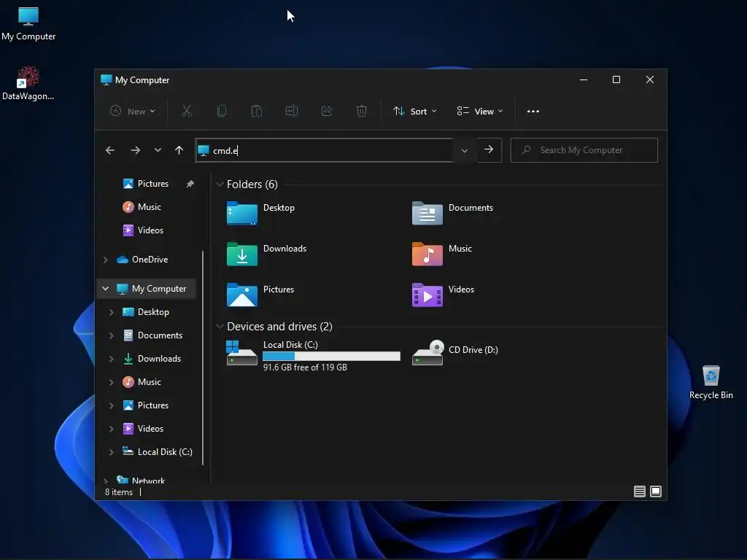Select OneDrive in the navigation pane
Image resolution: width=747 pixels, height=560 pixels.
pos(142,260)
